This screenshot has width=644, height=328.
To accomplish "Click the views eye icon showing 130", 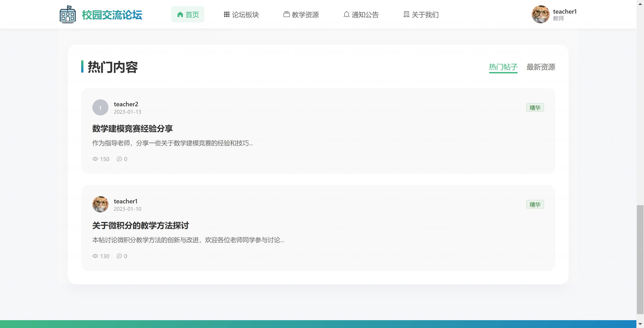I will coord(95,256).
